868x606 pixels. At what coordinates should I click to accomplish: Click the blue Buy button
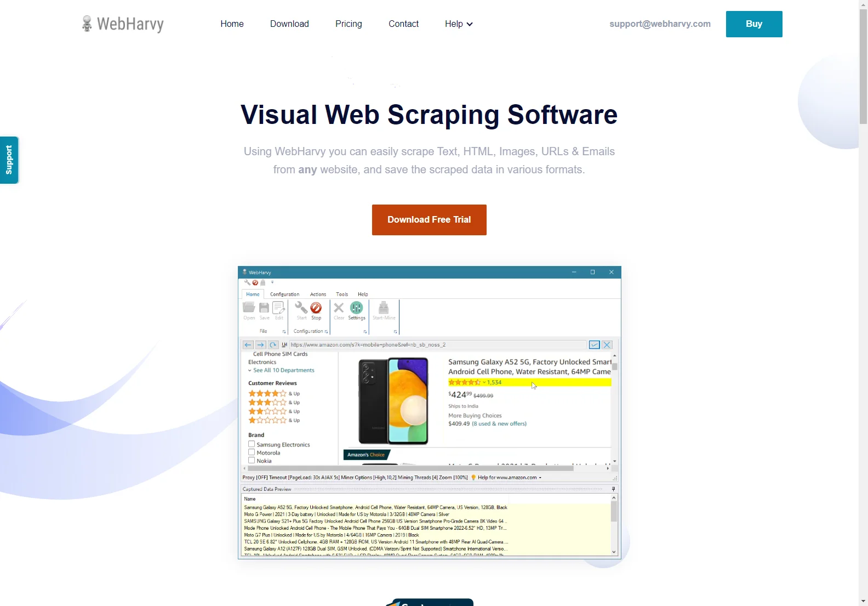click(754, 24)
